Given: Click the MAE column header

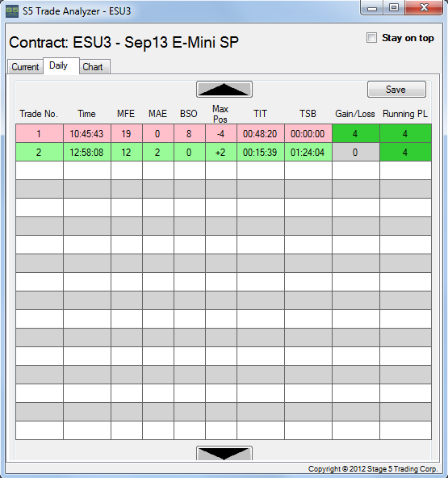Looking at the screenshot, I should pos(157,114).
